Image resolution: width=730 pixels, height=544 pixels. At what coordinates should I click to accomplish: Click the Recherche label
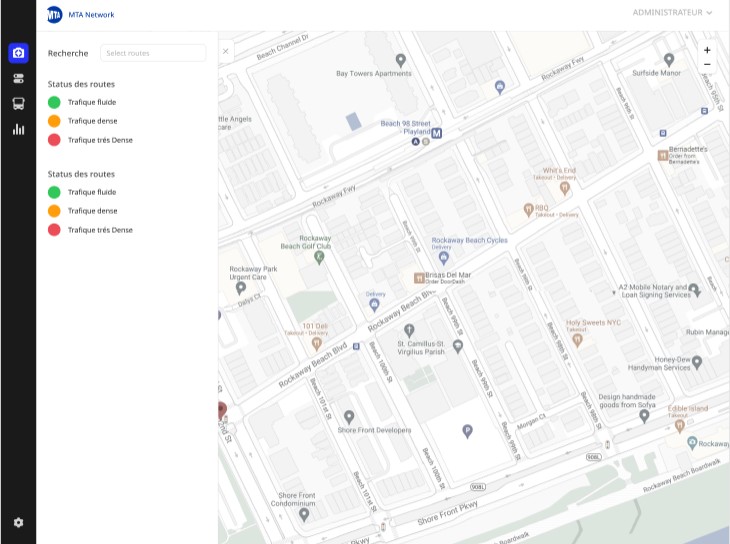[x=68, y=54]
